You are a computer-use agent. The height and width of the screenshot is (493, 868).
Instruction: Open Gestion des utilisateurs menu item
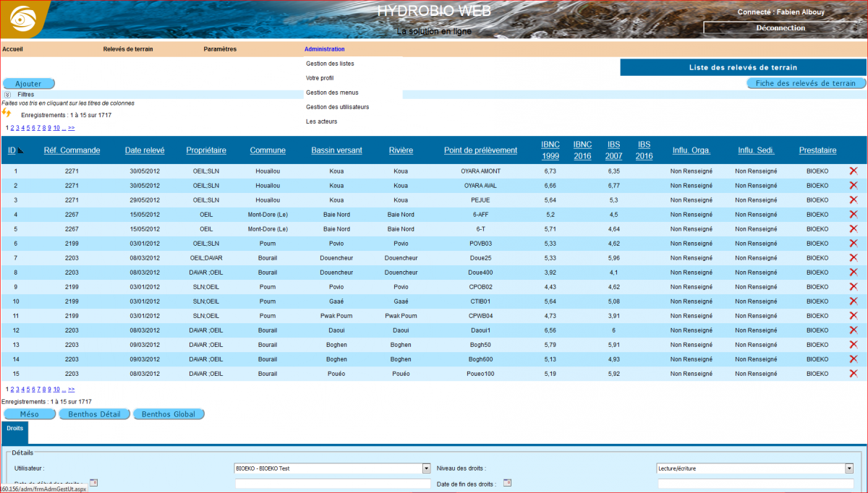tap(337, 107)
